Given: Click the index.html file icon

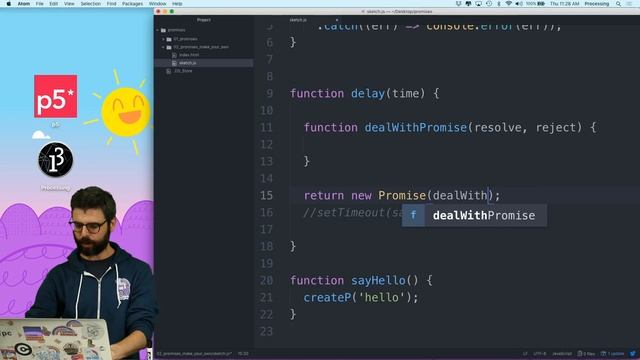Looking at the screenshot, I should pos(174,55).
